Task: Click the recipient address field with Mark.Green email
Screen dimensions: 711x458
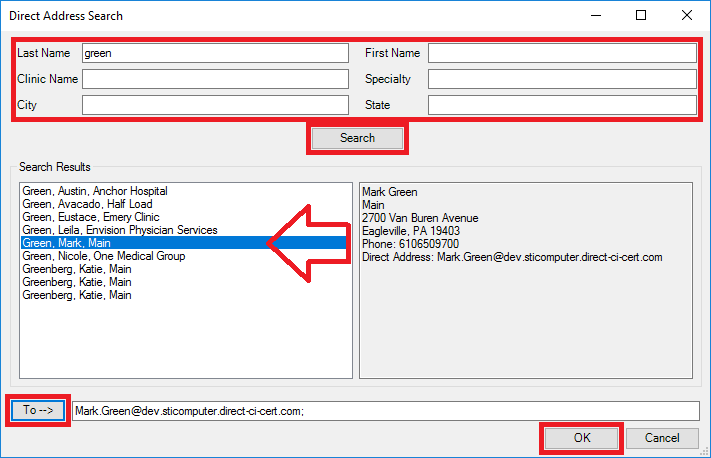Action: (385, 411)
